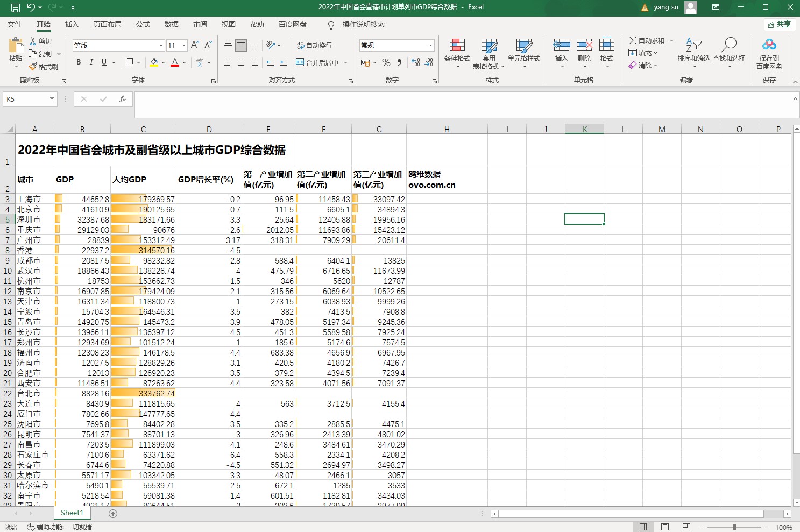Apply the red font color A

[175, 62]
